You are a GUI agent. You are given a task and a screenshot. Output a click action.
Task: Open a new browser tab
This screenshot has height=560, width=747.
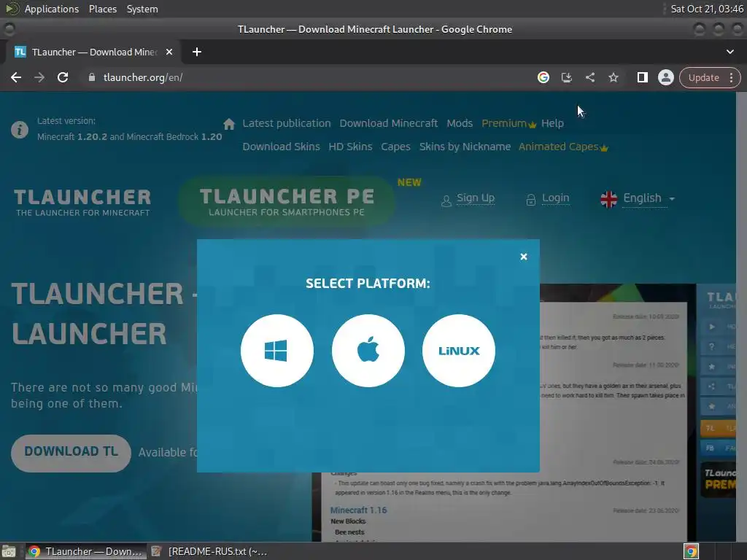(197, 52)
